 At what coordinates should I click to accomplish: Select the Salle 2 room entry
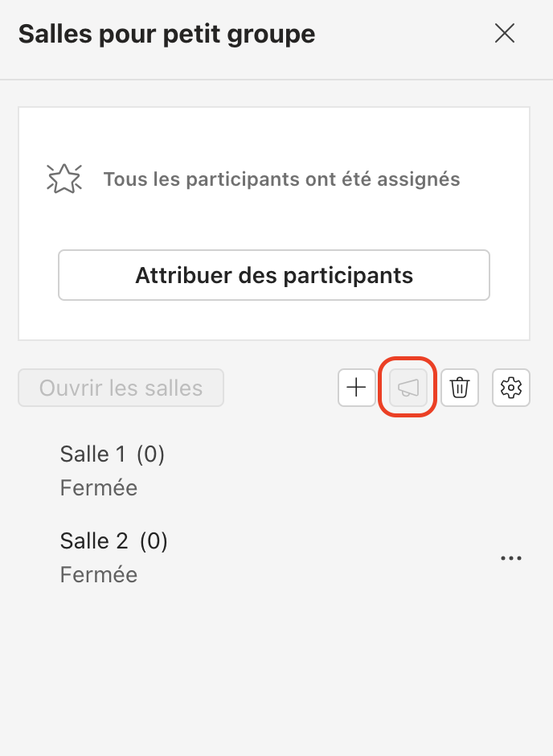(94, 541)
